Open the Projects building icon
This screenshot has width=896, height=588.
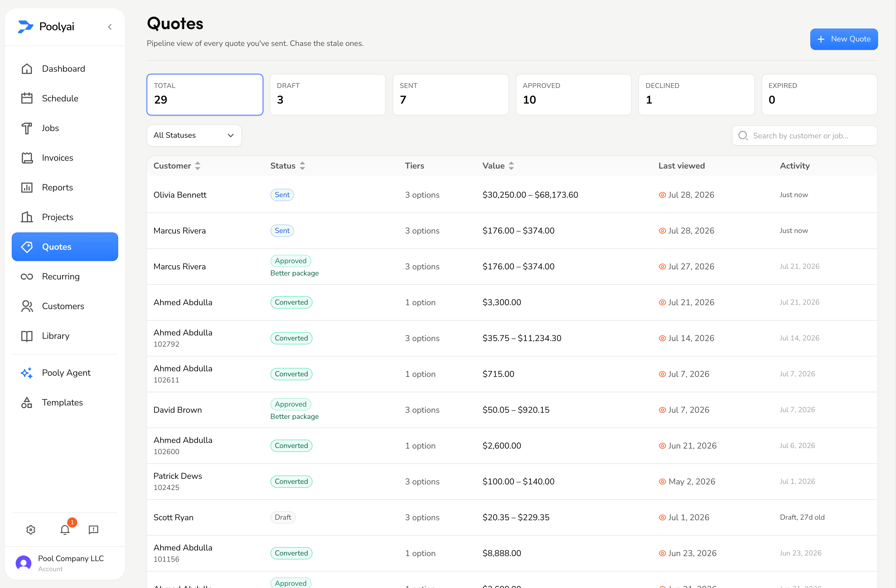[27, 217]
